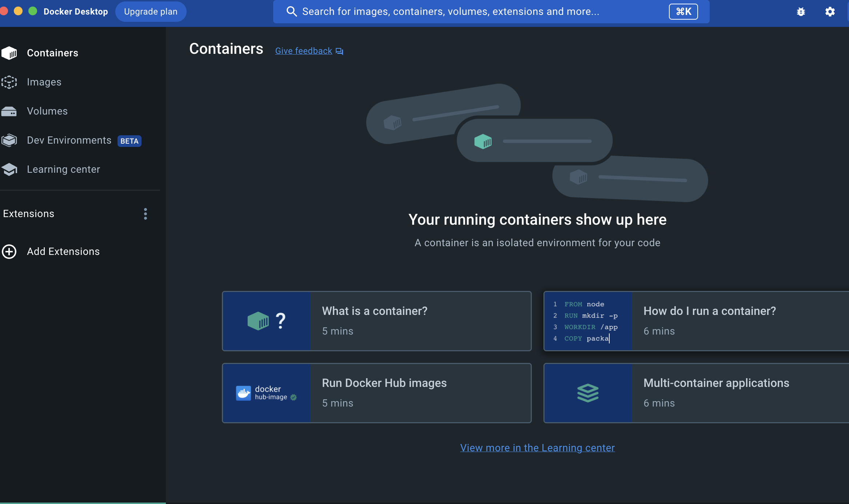Click Add Extensions label
The width and height of the screenshot is (849, 504).
63,252
